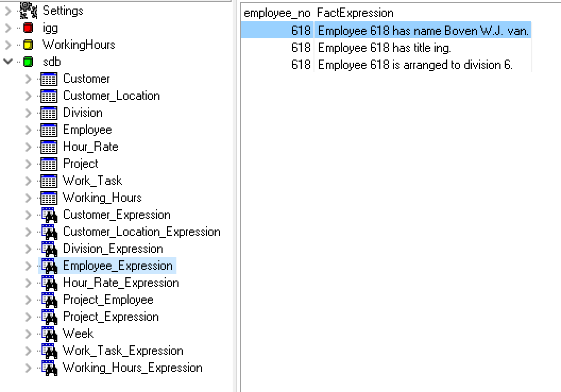Click the yellow WorkingHours database icon
Viewport: 561px width, 392px height.
pyautogui.click(x=28, y=45)
